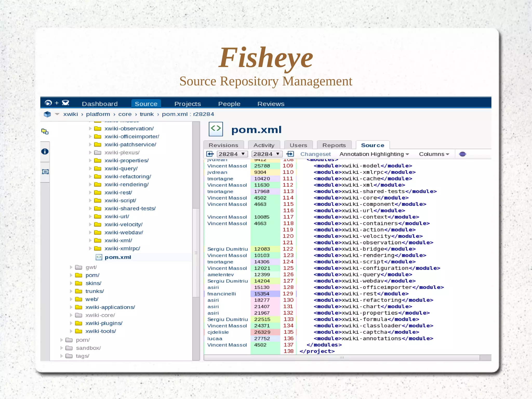
Task: Click the platform breadcrumb link
Action: (x=98, y=114)
